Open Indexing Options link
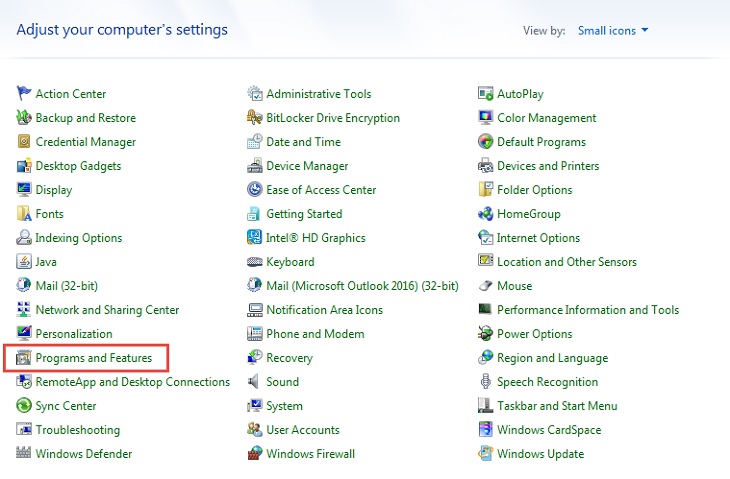Image resolution: width=730 pixels, height=479 pixels. tap(79, 238)
